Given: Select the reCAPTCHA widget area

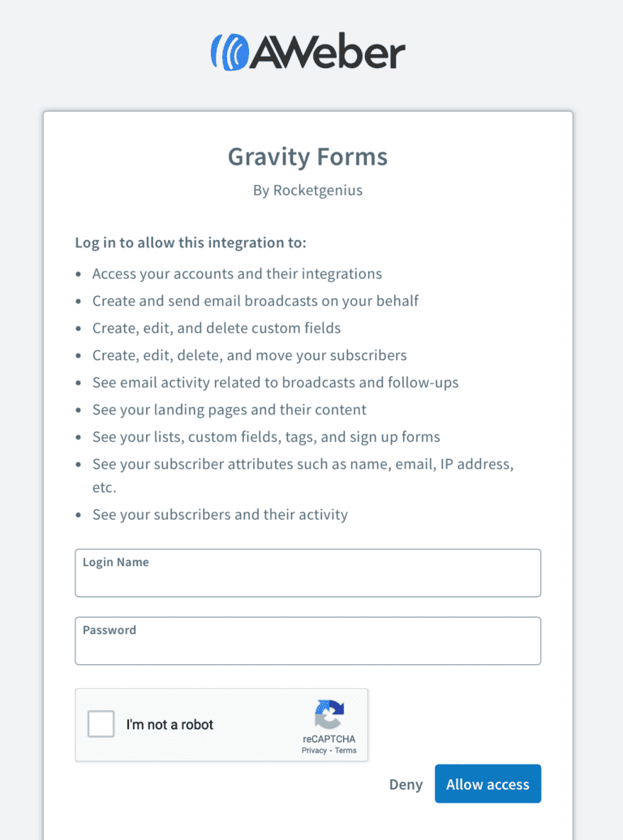Looking at the screenshot, I should coord(221,724).
